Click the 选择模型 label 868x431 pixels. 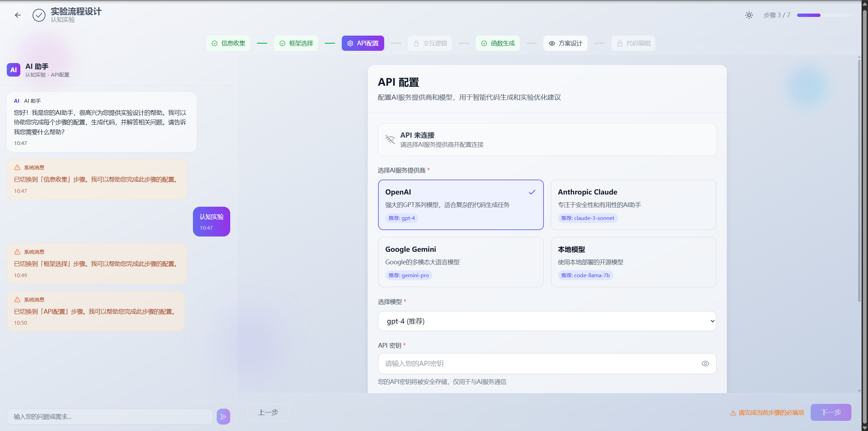(x=390, y=302)
